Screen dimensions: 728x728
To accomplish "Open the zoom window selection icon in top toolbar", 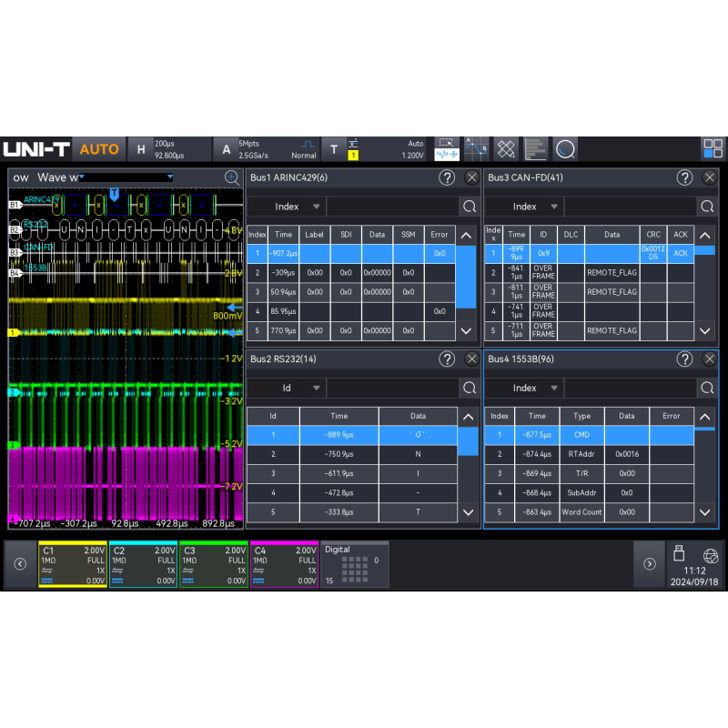I will point(446,149).
